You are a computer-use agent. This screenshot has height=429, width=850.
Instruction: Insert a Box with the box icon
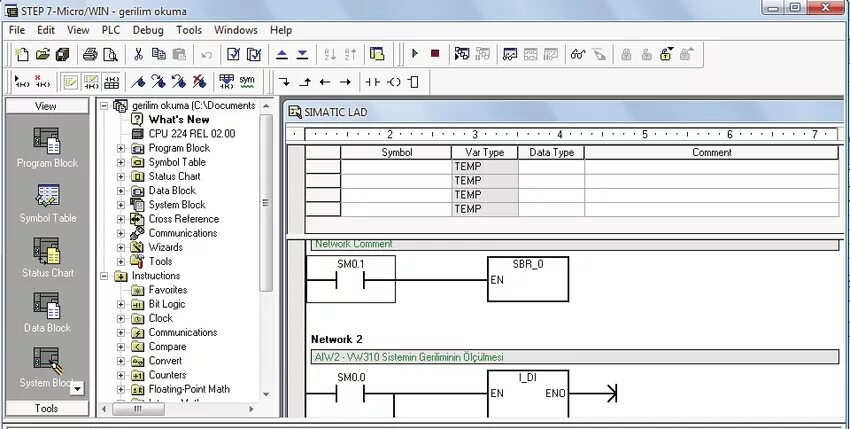(414, 82)
